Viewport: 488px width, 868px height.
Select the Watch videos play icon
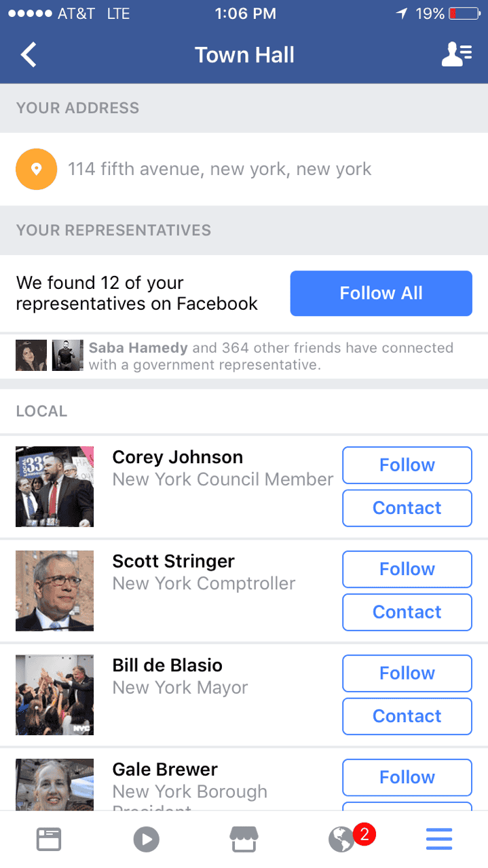click(147, 838)
